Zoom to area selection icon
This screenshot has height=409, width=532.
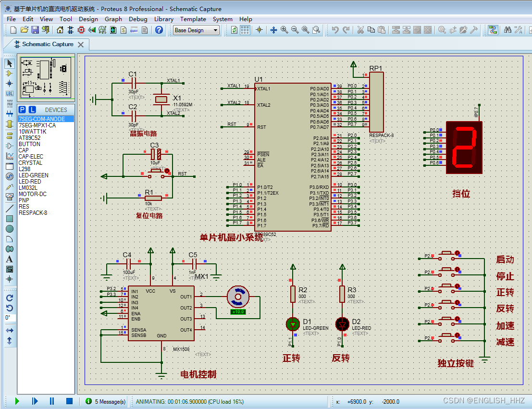[316, 30]
